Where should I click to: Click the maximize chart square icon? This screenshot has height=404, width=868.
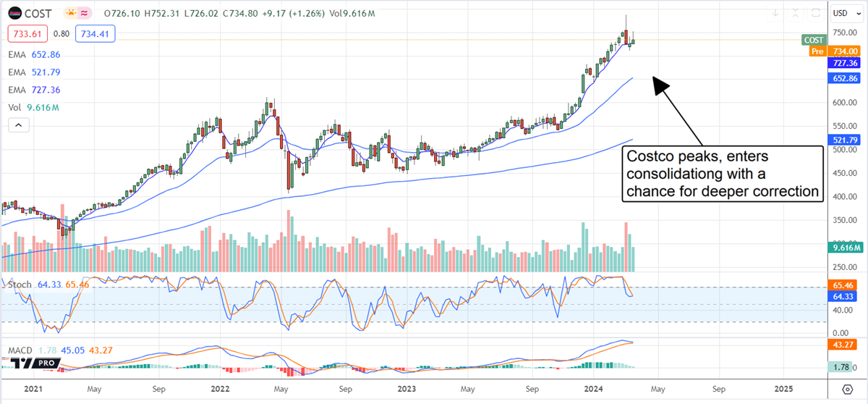click(816, 13)
